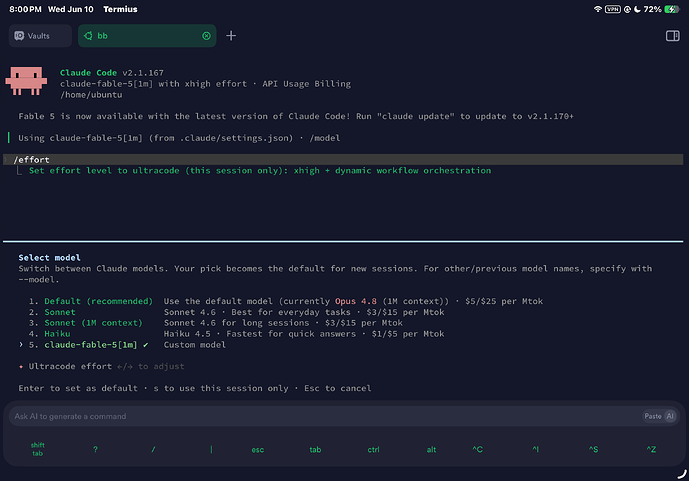The image size is (689, 481).
Task: Tap the shift tab key
Action: point(37,449)
